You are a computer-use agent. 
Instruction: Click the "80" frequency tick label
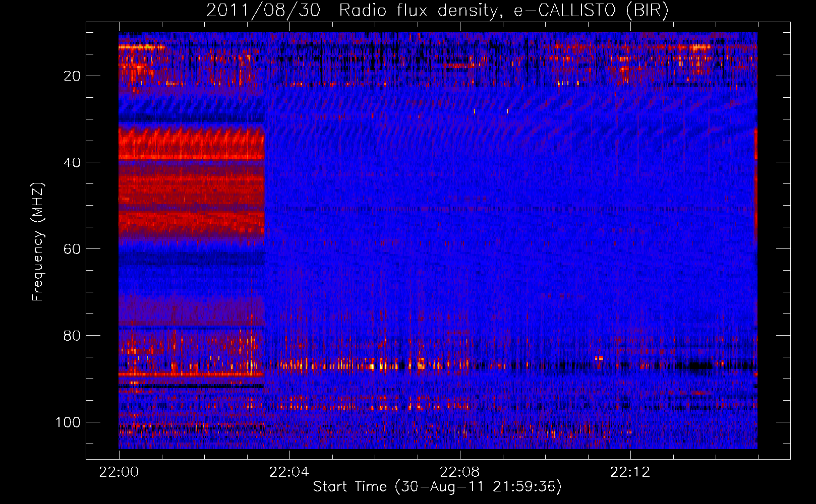pyautogui.click(x=72, y=336)
